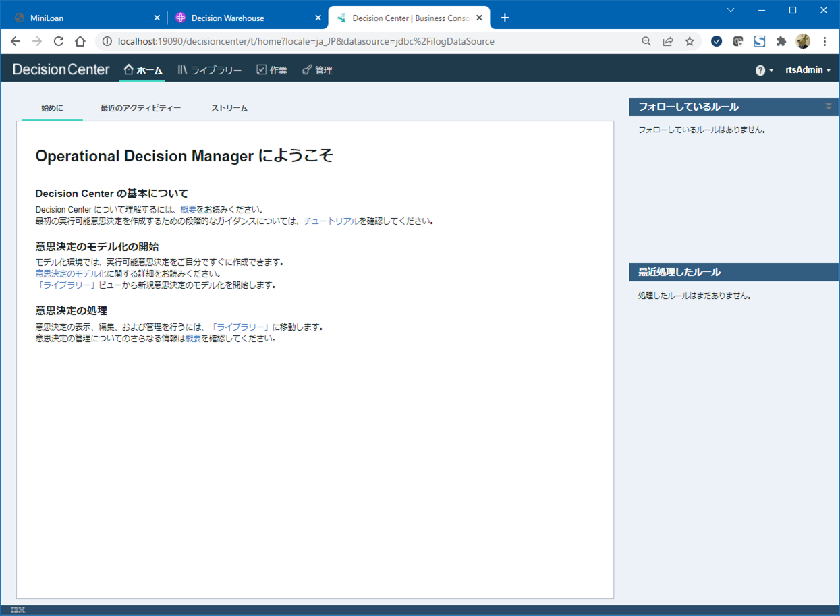Viewport: 840px width, 616px height.
Task: Open the ホーム navigation item
Action: tap(143, 69)
